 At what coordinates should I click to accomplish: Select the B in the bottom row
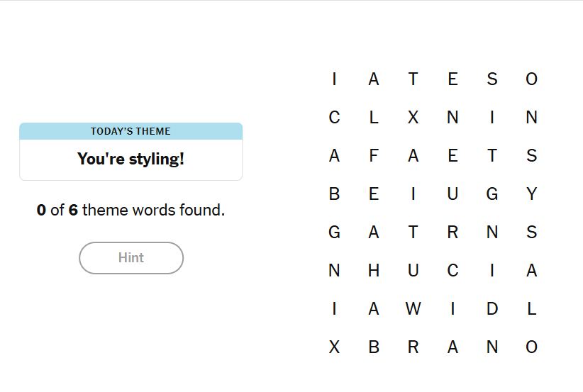tap(374, 347)
